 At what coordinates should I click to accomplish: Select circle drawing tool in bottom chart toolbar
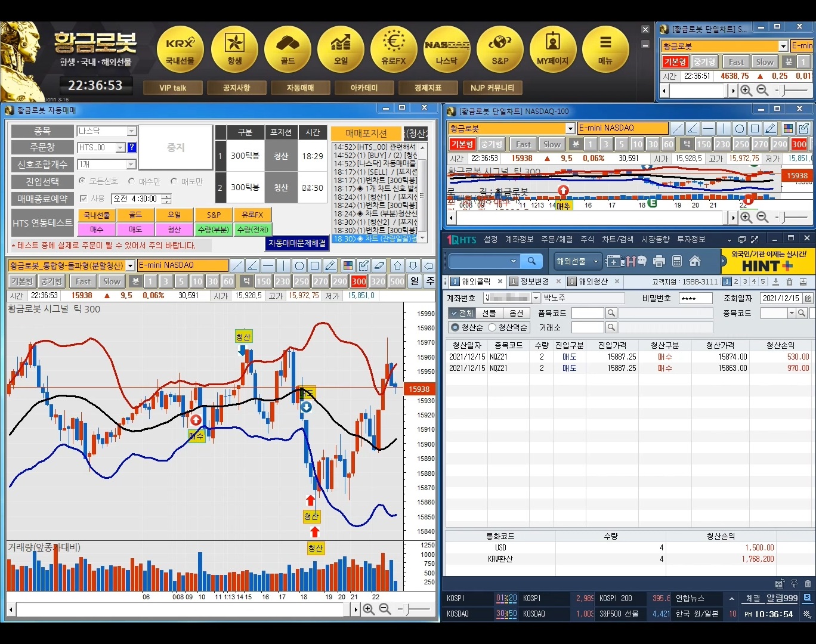[x=299, y=265]
